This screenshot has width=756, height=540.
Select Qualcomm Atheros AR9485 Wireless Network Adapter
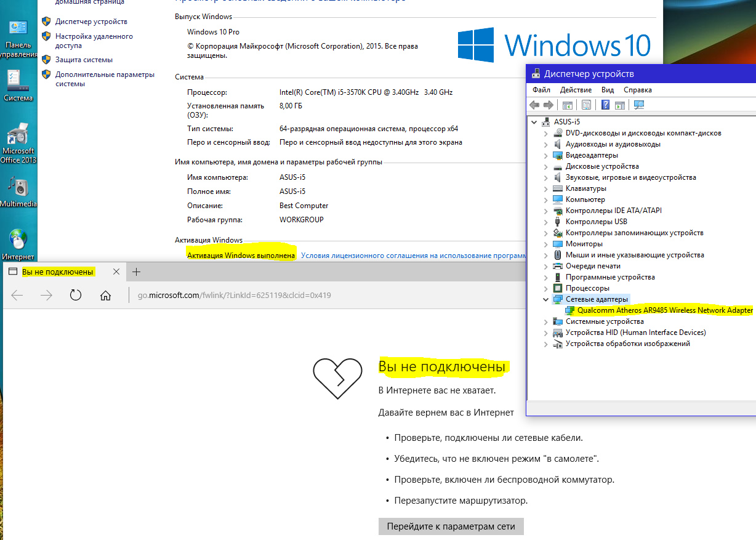point(665,310)
